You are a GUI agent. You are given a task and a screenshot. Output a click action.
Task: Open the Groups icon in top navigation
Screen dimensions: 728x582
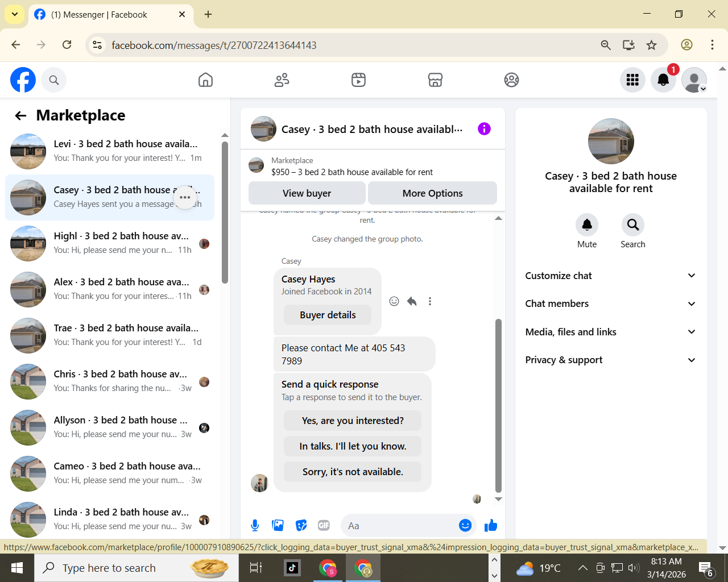pyautogui.click(x=511, y=80)
